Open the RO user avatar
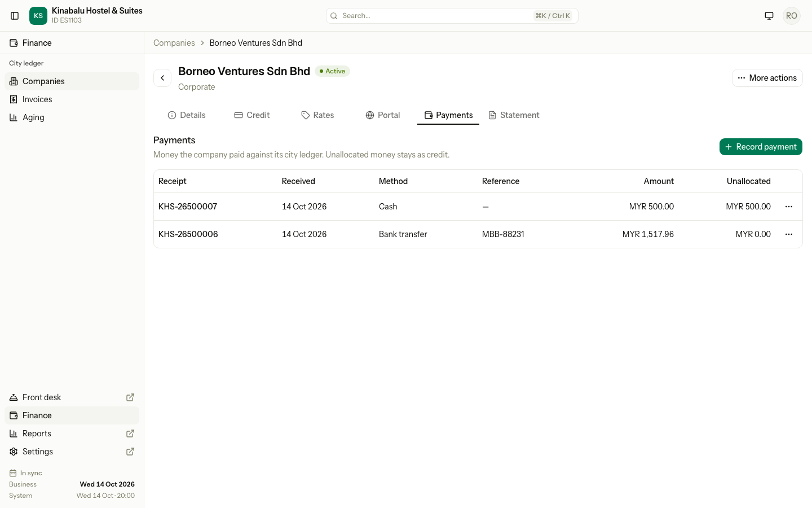 tap(792, 16)
